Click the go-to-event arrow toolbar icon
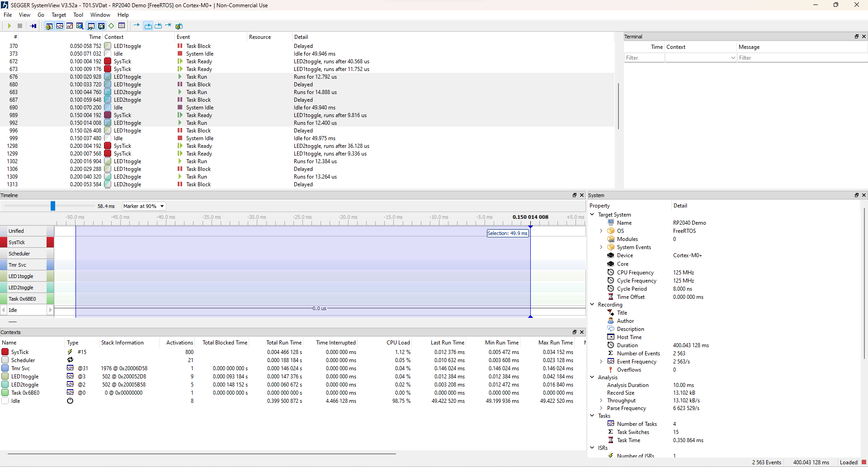The width and height of the screenshot is (868, 467). tap(137, 26)
